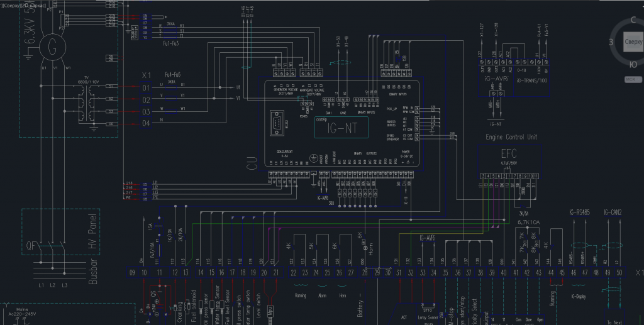Viewport: 644px width, 325px height.
Task: Select the large IG-NT controller label
Action: 342,129
